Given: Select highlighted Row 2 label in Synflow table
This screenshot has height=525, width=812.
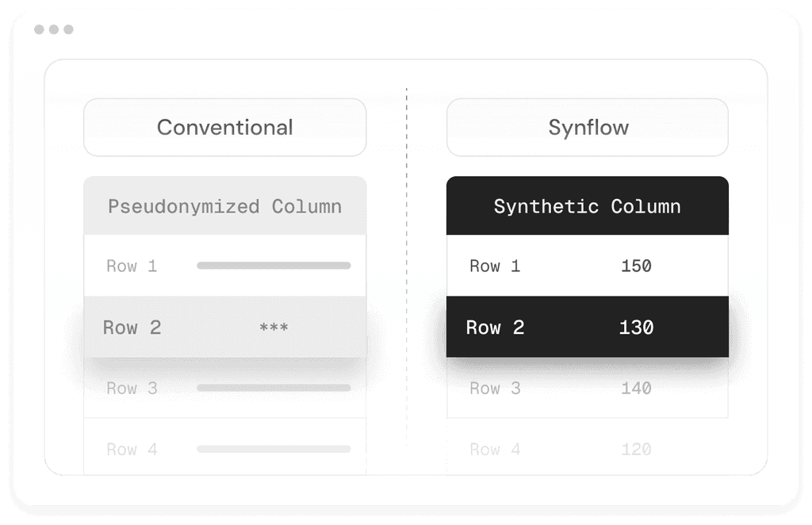Looking at the screenshot, I should pos(495,328).
